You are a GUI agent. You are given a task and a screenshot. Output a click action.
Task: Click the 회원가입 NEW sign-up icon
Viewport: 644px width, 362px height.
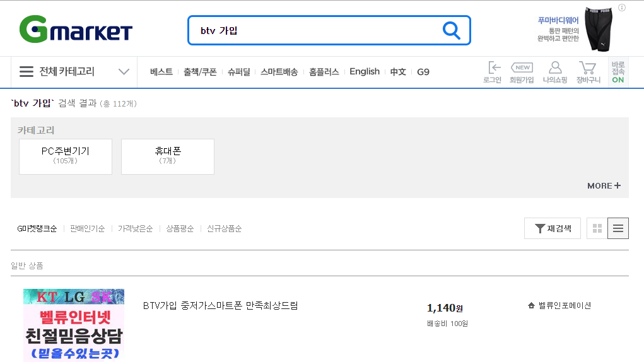coord(522,73)
